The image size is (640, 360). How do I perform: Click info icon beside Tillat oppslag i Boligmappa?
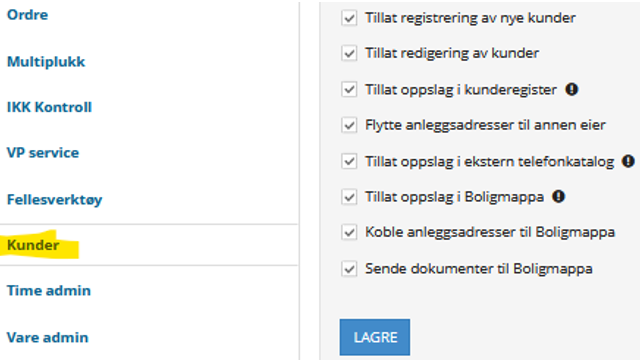[558, 197]
